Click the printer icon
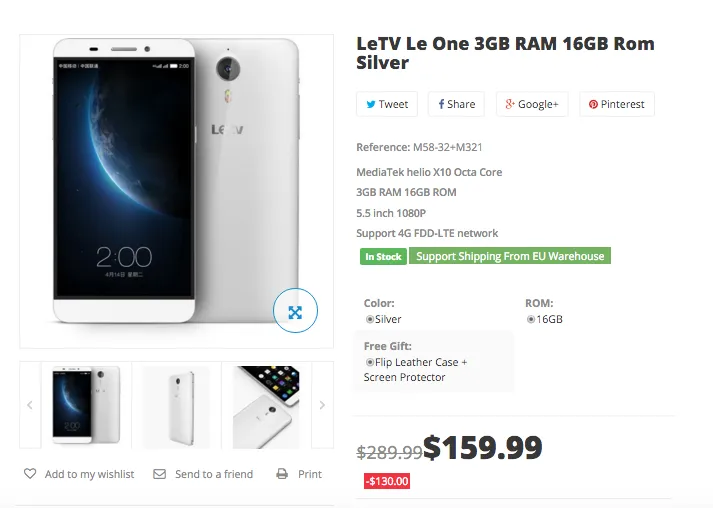The image size is (713, 508). coord(282,474)
